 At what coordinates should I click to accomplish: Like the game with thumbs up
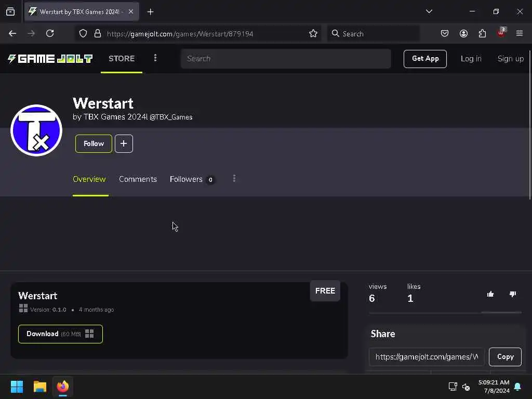pos(490,294)
